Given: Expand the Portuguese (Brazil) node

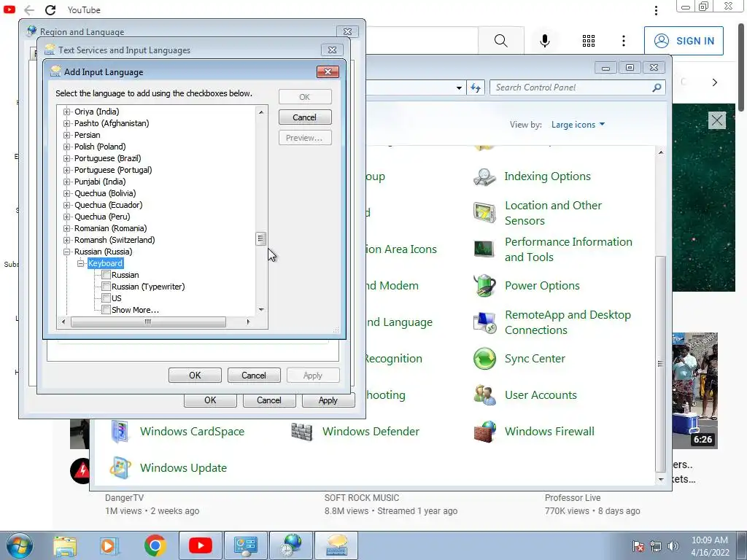Looking at the screenshot, I should [66, 158].
